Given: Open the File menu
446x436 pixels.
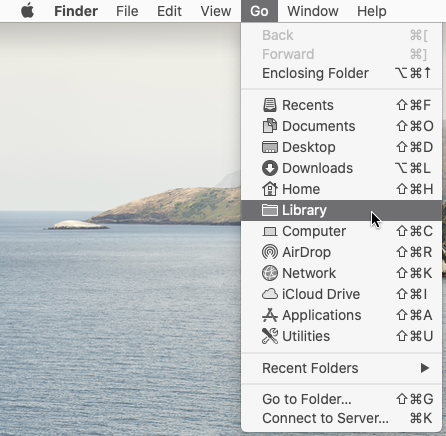Looking at the screenshot, I should [127, 11].
